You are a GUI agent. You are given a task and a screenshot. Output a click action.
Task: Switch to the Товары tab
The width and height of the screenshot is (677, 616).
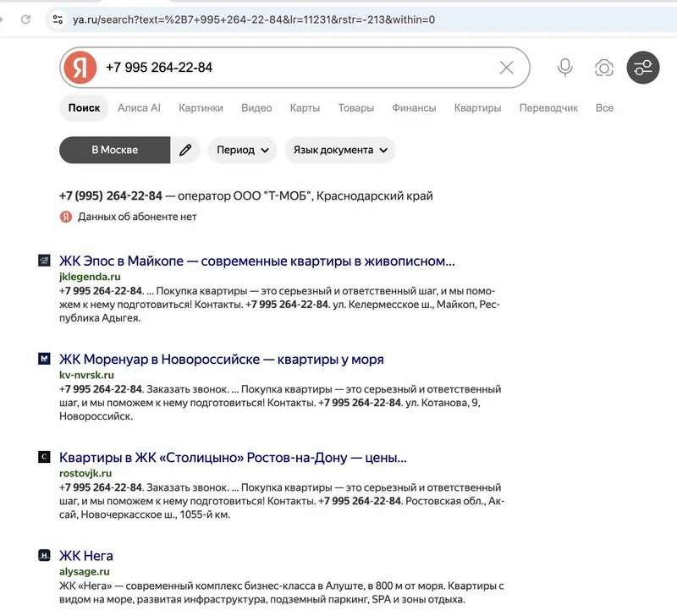355,108
